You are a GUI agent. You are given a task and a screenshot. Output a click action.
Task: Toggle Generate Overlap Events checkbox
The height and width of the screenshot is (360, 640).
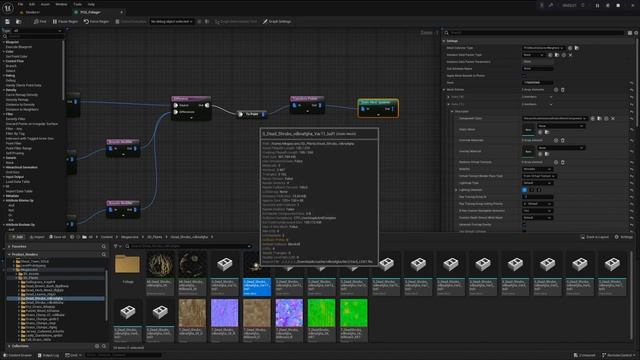tap(524, 224)
